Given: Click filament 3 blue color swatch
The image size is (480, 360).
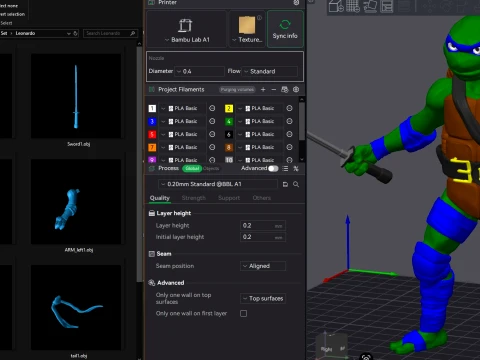Looking at the screenshot, I should [x=152, y=121].
